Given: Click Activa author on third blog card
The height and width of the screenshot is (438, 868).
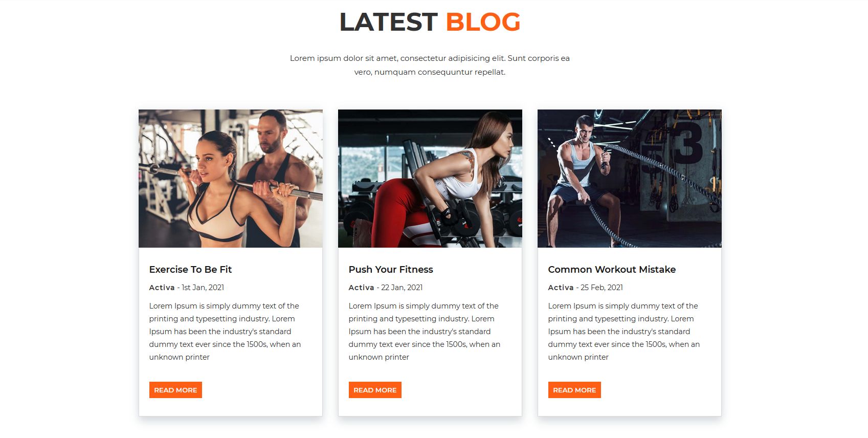Looking at the screenshot, I should [x=561, y=288].
